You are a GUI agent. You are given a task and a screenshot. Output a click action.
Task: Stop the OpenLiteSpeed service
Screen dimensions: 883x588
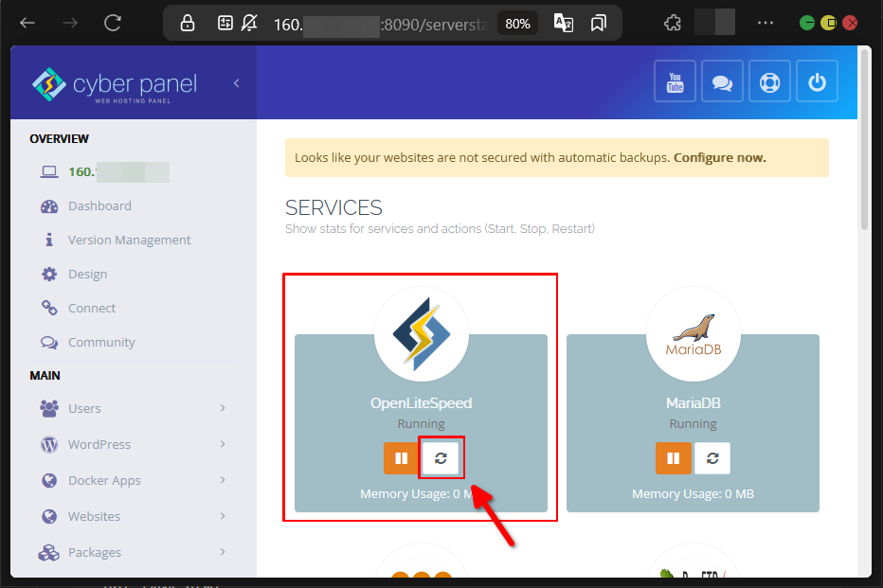(402, 458)
